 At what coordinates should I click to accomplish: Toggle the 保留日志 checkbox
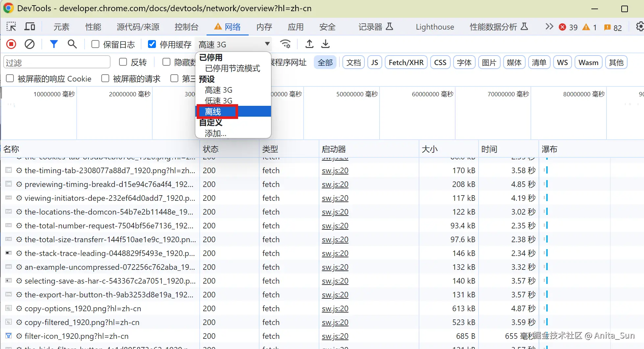pos(95,44)
